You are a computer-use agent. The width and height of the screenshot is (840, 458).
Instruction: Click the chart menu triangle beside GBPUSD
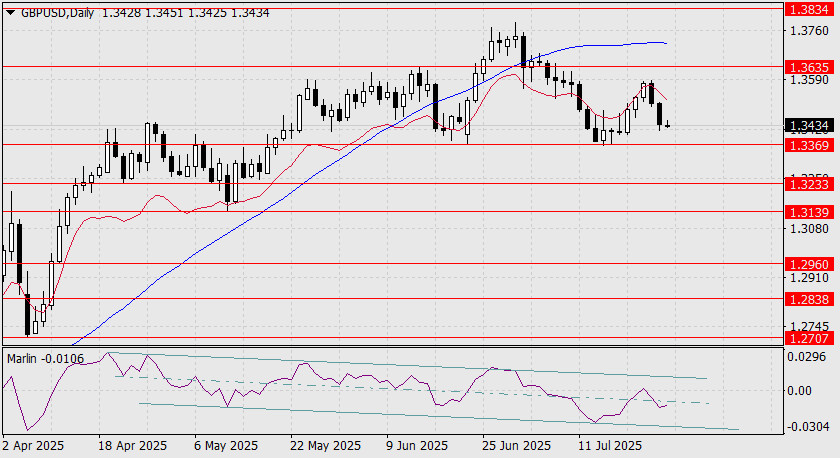[x=10, y=12]
